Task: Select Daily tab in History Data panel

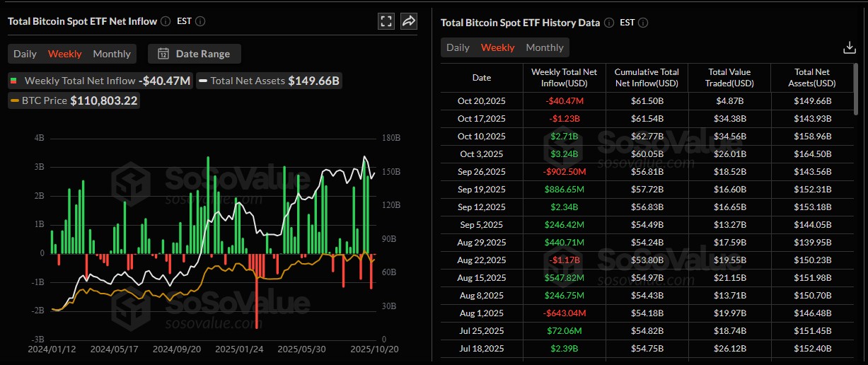Action: [458, 47]
